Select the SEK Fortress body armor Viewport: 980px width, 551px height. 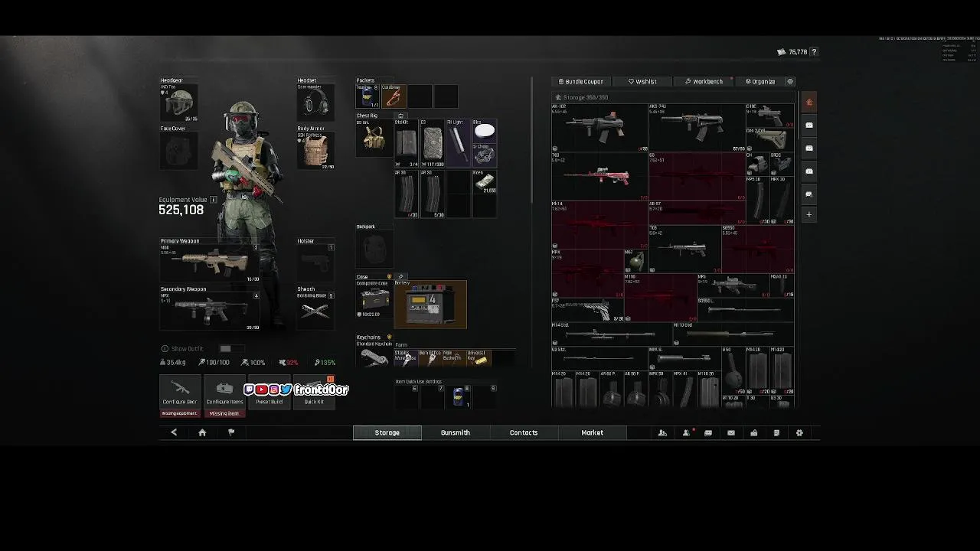tap(315, 151)
